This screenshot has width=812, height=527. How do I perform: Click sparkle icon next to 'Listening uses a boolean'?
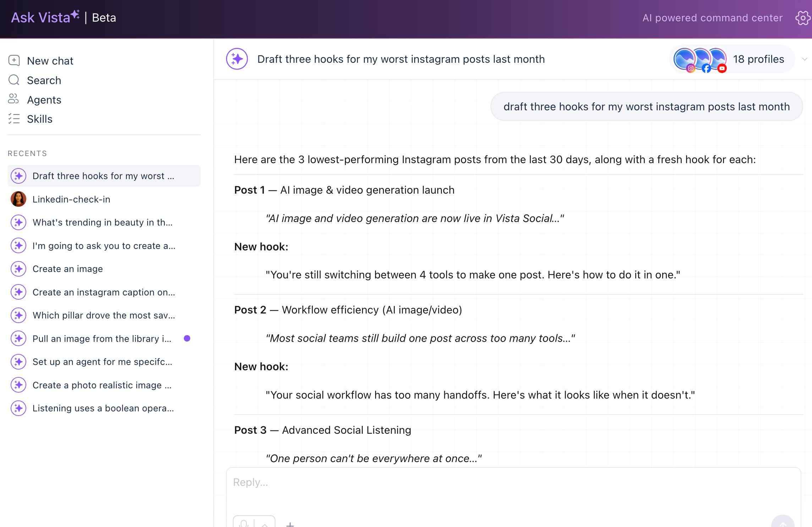(18, 408)
